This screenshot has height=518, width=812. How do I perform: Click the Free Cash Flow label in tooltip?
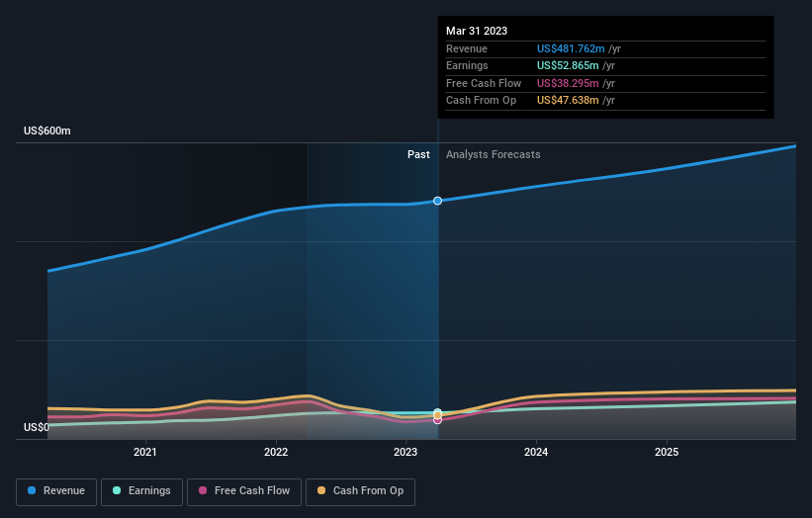(x=484, y=83)
